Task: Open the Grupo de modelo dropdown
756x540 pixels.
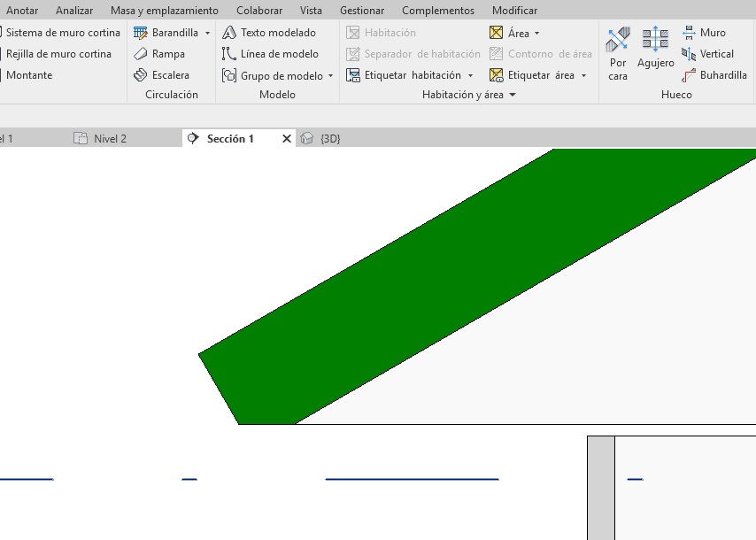Action: 331,76
